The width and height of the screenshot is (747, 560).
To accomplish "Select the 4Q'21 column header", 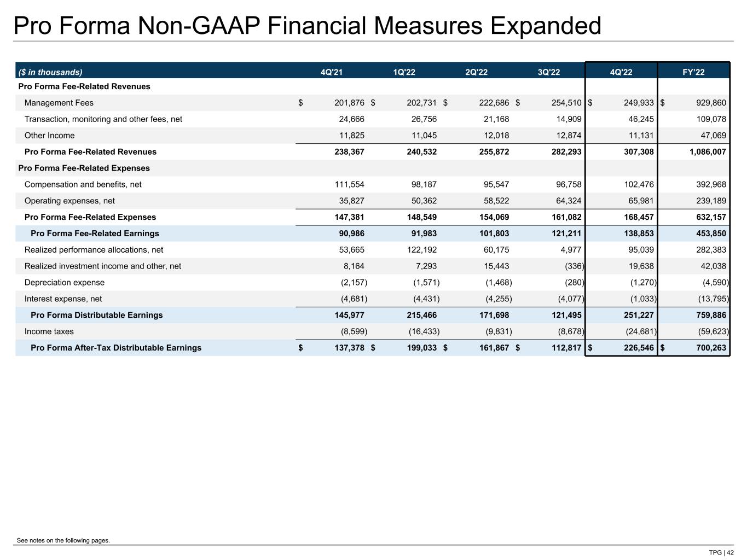I will point(331,72).
